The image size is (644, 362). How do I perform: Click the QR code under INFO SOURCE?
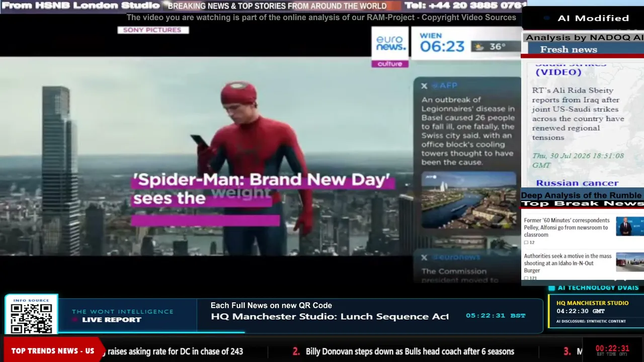click(31, 318)
